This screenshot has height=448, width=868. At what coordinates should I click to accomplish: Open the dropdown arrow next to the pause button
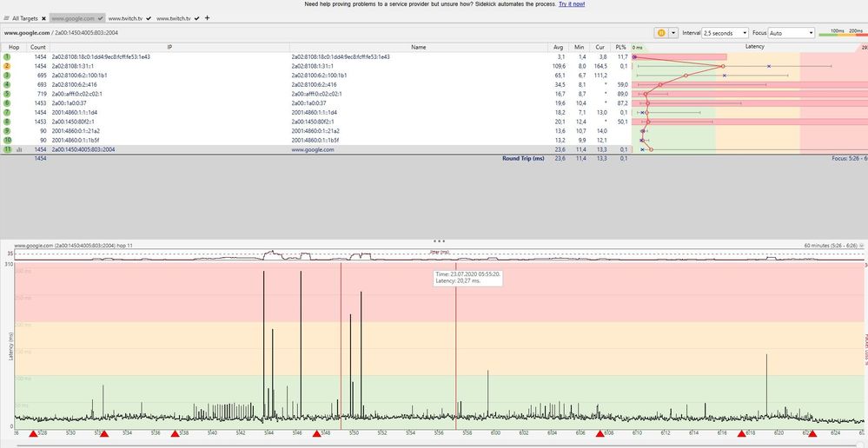(x=673, y=33)
